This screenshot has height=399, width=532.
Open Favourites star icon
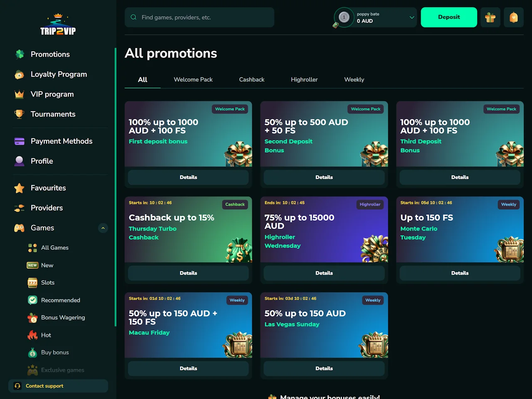(x=19, y=188)
